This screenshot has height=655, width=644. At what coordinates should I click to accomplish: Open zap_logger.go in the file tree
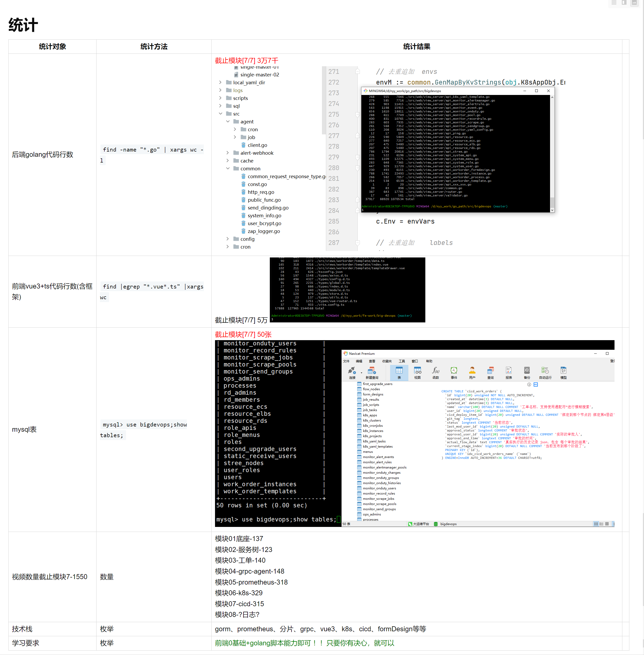point(264,231)
